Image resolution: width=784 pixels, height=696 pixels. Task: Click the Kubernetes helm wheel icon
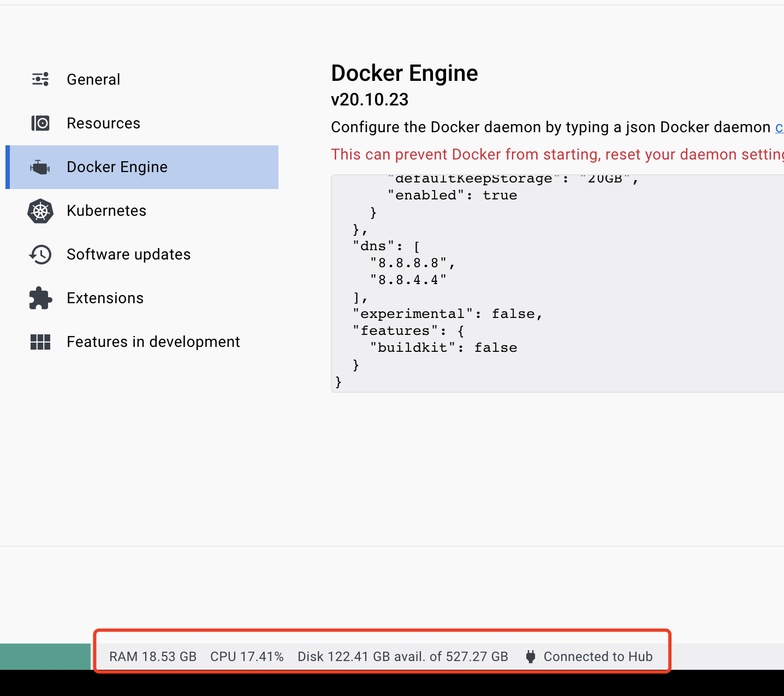coord(40,211)
